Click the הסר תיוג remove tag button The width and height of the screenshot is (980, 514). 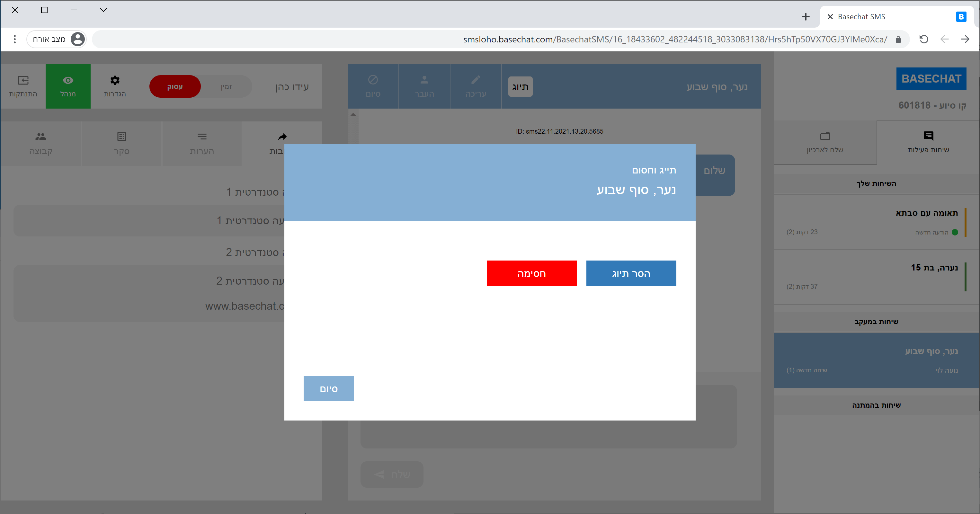click(x=631, y=273)
